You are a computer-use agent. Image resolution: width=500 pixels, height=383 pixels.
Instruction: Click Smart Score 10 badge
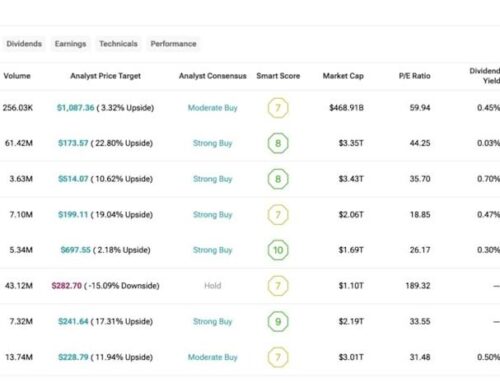[278, 250]
